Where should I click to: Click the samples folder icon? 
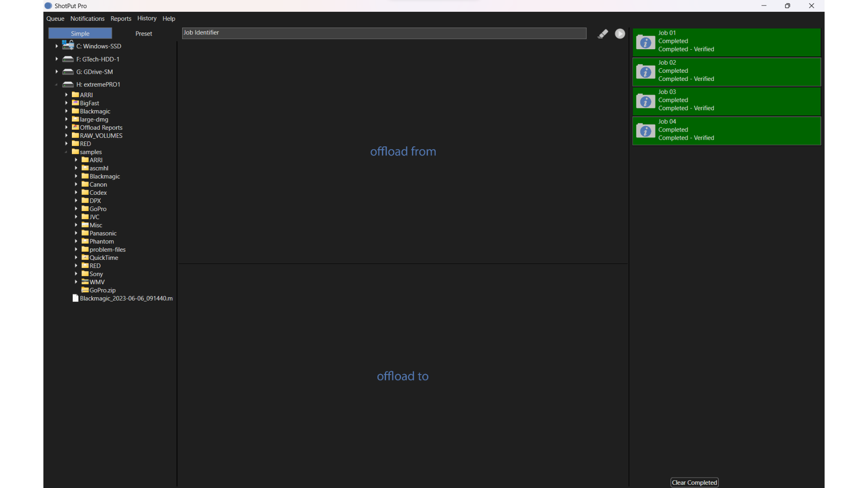[x=75, y=152]
